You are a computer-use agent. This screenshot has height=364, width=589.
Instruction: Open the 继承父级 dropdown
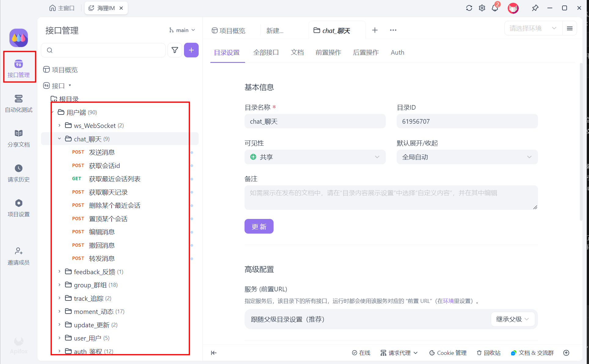click(x=513, y=319)
